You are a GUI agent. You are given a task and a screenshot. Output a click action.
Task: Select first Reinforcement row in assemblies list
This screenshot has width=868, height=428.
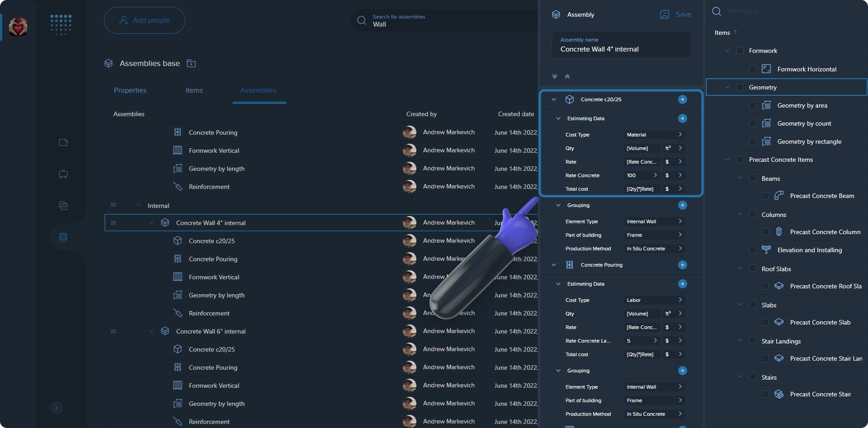(x=321, y=187)
